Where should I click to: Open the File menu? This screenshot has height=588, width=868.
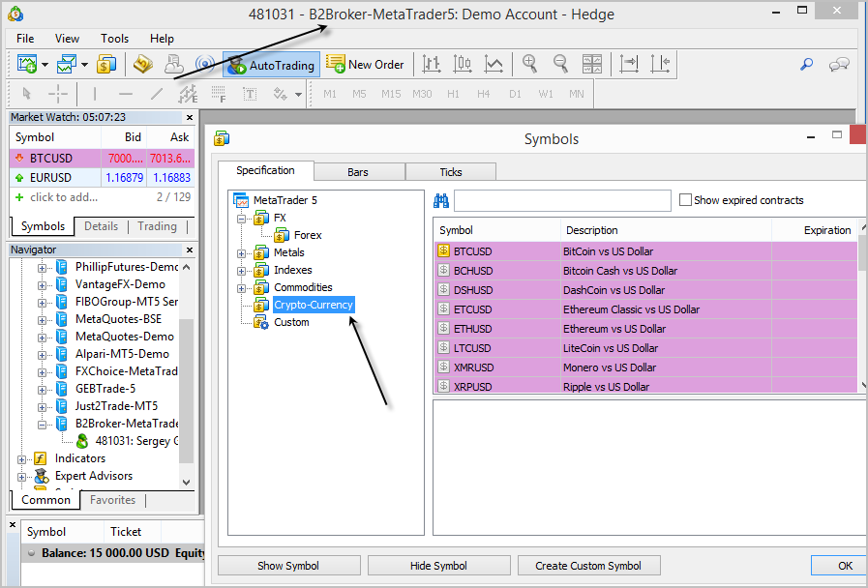(x=25, y=38)
